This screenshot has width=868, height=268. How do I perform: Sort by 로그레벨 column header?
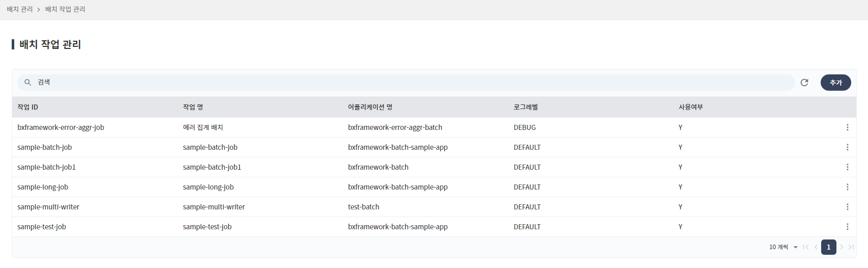[x=526, y=107]
